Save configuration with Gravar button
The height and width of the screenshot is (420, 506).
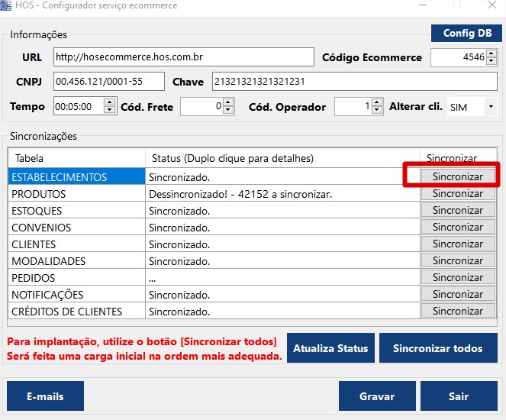tap(377, 396)
